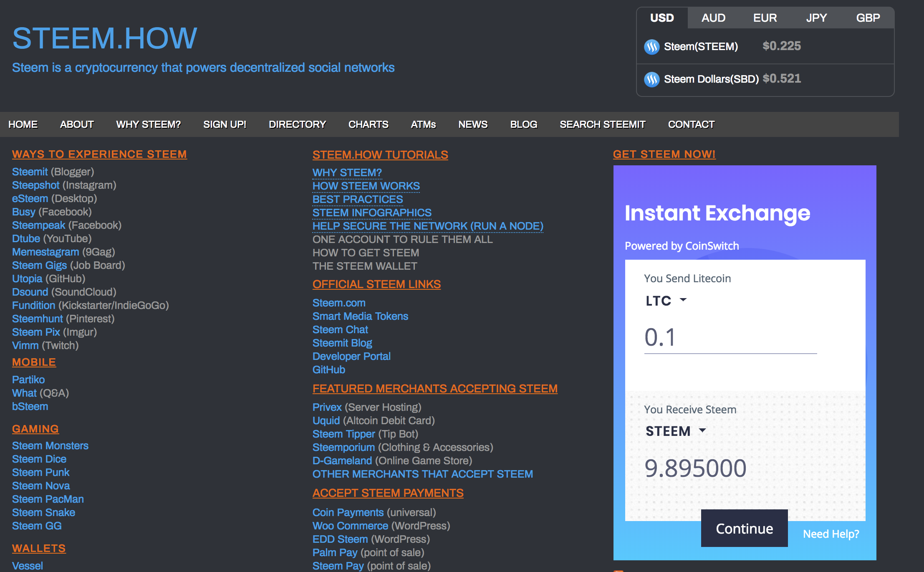Viewport: 924px width, 572px height.
Task: Open Coin Payments link
Action: [348, 513]
